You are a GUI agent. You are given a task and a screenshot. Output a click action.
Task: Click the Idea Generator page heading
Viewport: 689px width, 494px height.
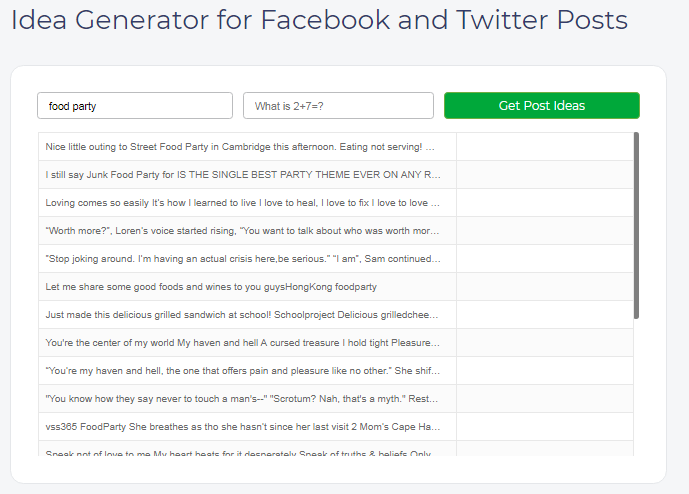tap(319, 20)
